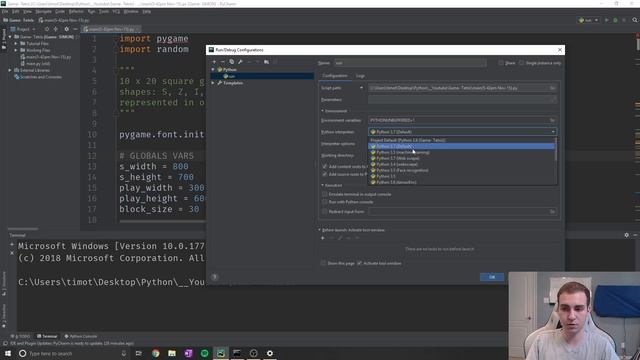The height and width of the screenshot is (360, 640).
Task: Select Project Default interpreter option
Action: click(x=461, y=140)
